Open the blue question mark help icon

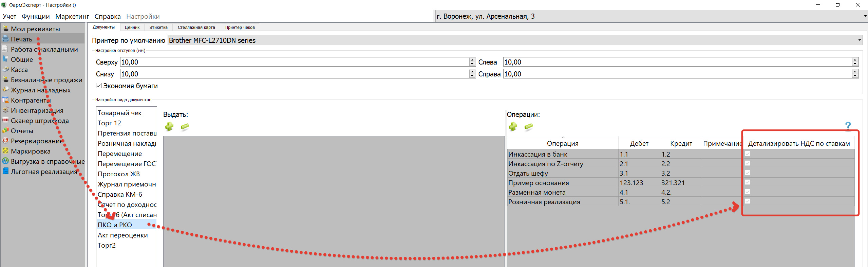point(848,126)
